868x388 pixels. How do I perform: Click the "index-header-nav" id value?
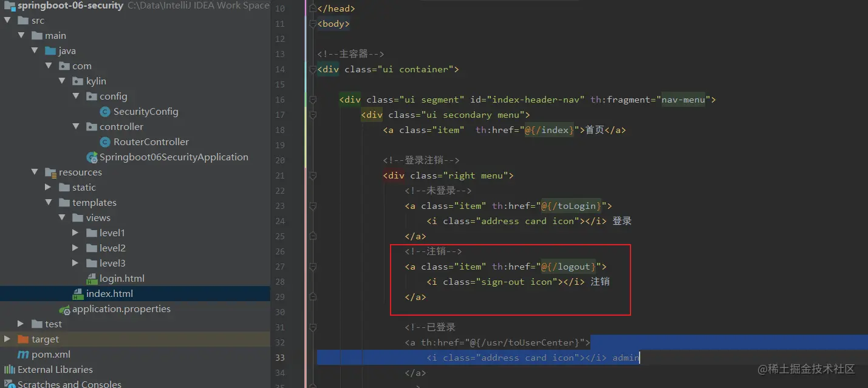pyautogui.click(x=536, y=100)
